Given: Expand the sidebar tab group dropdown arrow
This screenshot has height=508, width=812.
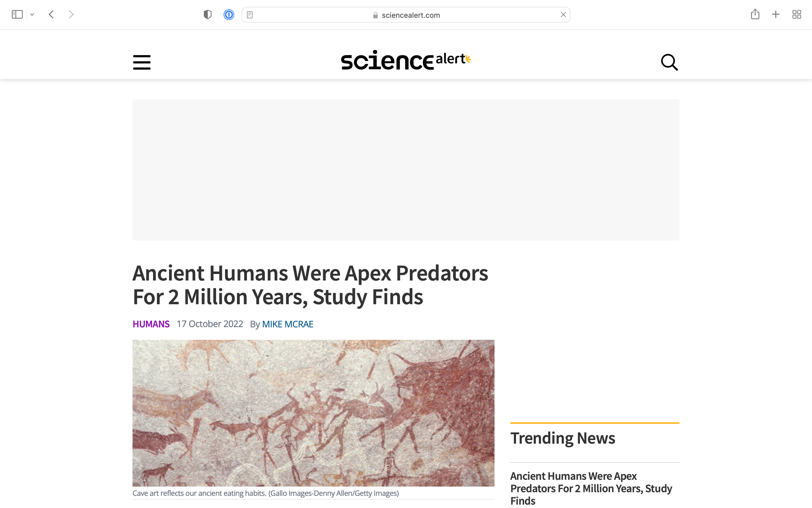Looking at the screenshot, I should point(32,14).
